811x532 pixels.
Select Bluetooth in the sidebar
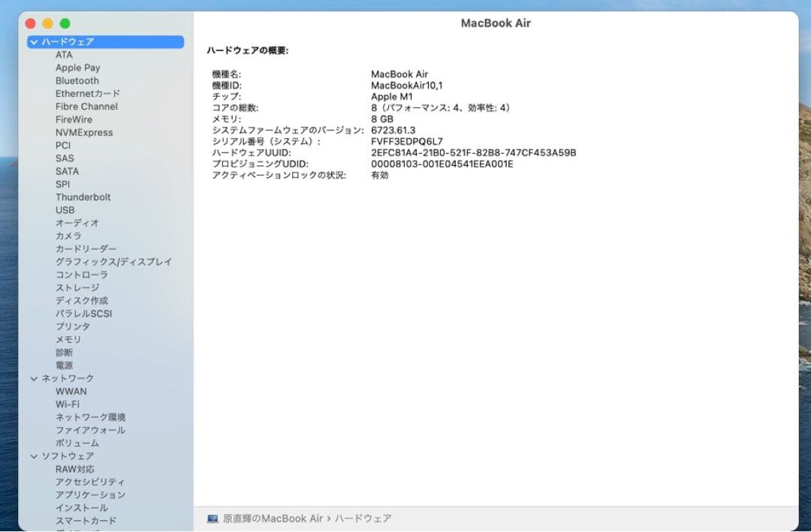tap(77, 80)
